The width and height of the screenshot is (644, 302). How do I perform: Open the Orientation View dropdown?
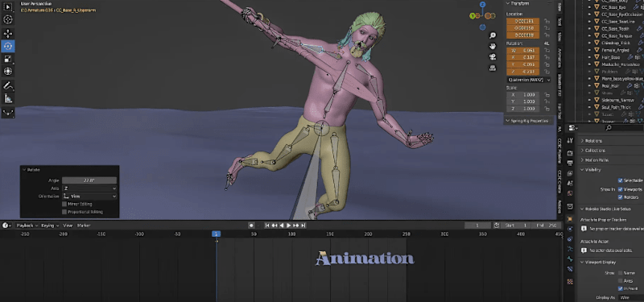coord(89,197)
